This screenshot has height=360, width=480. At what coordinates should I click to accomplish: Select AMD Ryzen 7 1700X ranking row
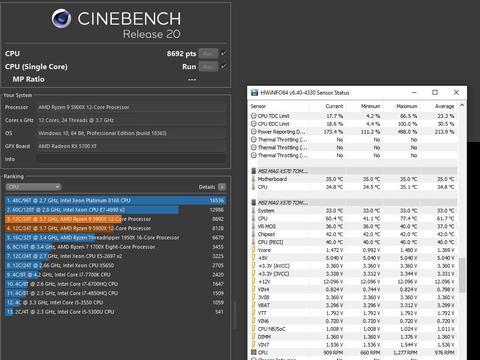pyautogui.click(x=115, y=247)
